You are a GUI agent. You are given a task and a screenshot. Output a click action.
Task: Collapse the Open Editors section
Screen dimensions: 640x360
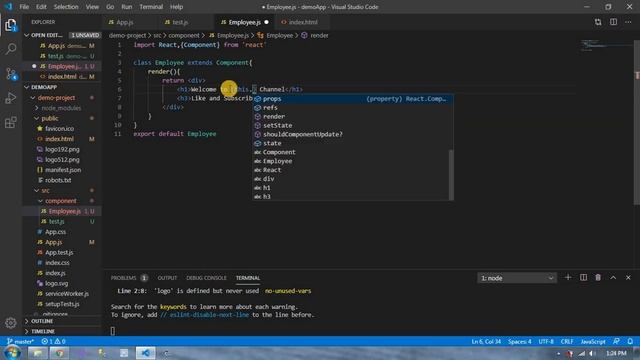coord(62,35)
